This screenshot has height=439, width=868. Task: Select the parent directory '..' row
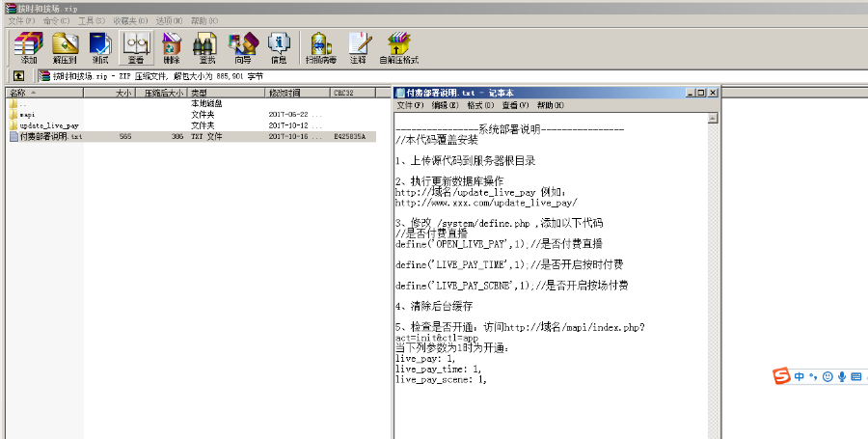(191, 103)
